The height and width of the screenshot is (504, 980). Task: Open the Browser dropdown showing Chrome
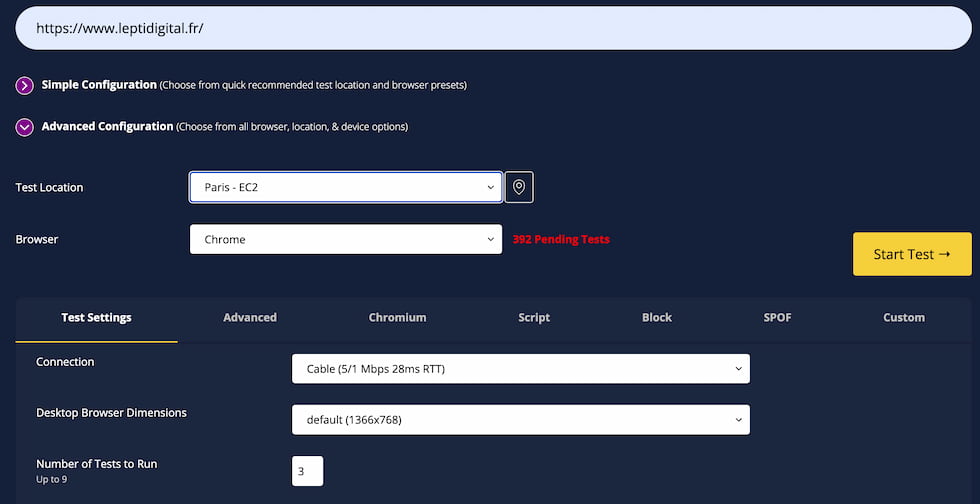tap(346, 239)
